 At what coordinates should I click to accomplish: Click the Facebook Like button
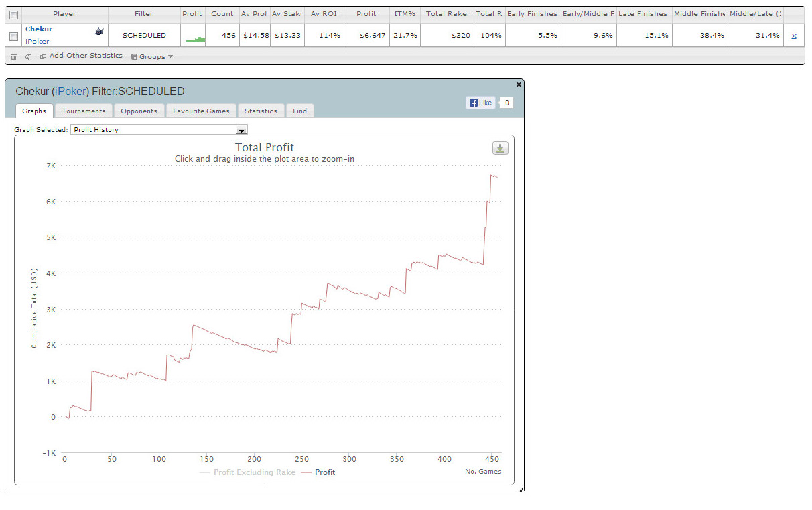(x=480, y=103)
